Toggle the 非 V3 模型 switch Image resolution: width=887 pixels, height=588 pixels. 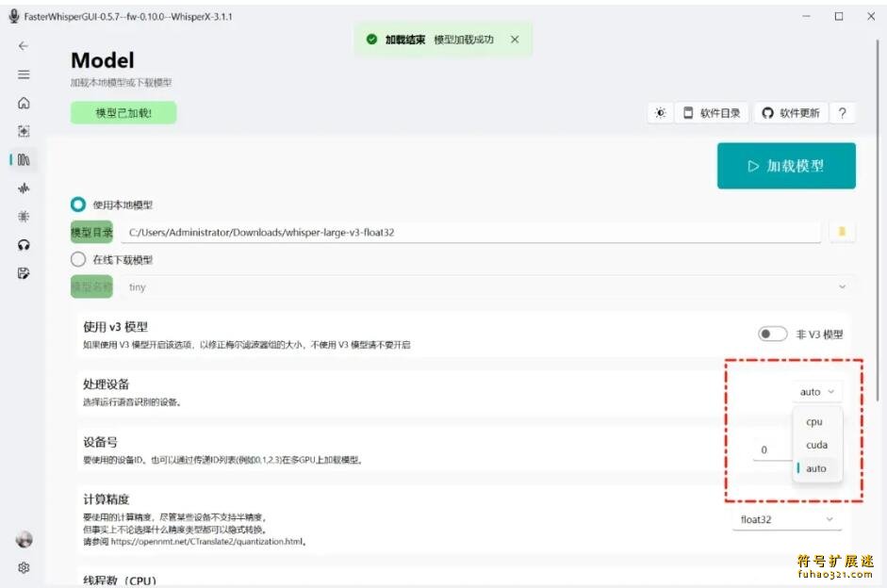[772, 334]
